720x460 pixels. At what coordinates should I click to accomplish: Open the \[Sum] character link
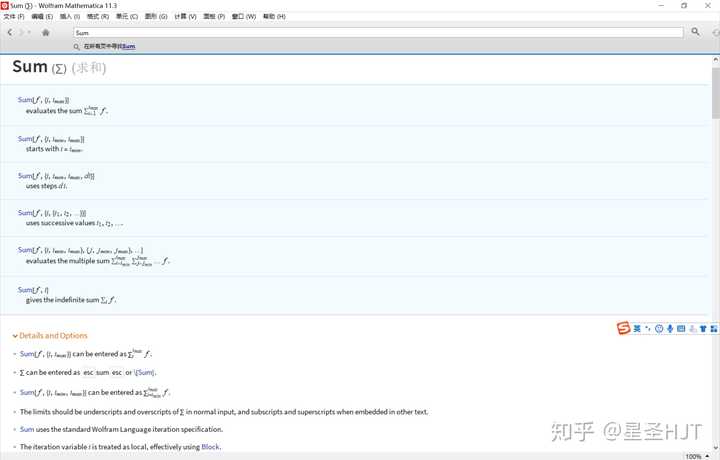tap(145, 372)
